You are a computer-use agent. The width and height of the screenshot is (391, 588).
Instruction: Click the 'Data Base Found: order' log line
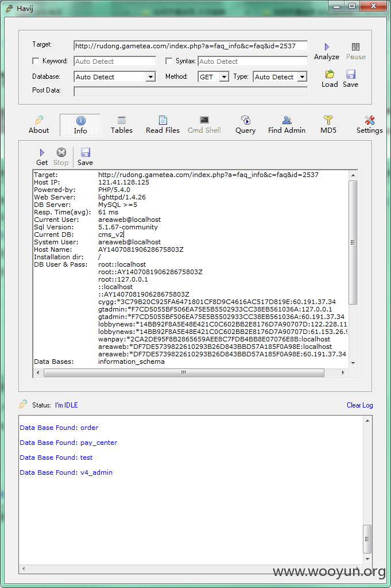(x=59, y=428)
